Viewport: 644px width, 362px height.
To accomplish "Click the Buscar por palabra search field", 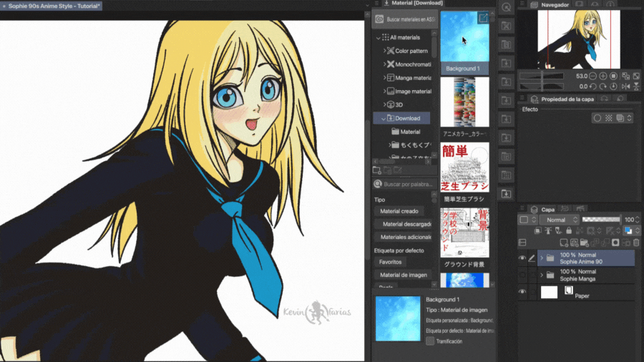I will pos(404,184).
